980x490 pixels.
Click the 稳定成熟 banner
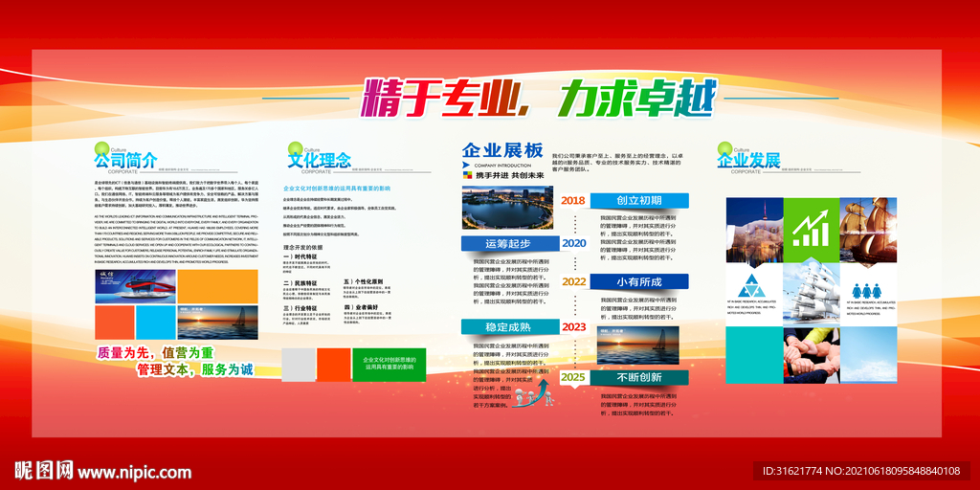510,326
